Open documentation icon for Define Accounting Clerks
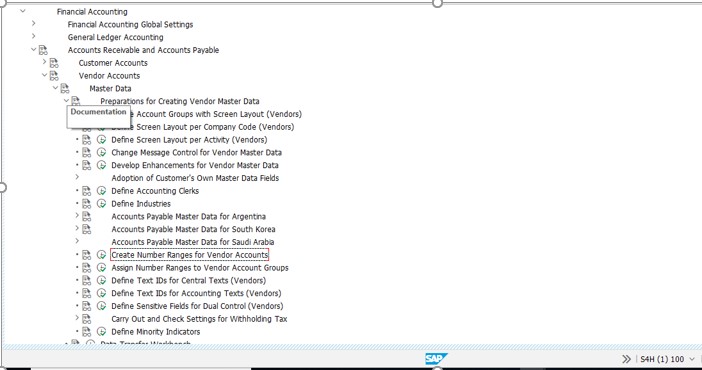 (x=86, y=191)
